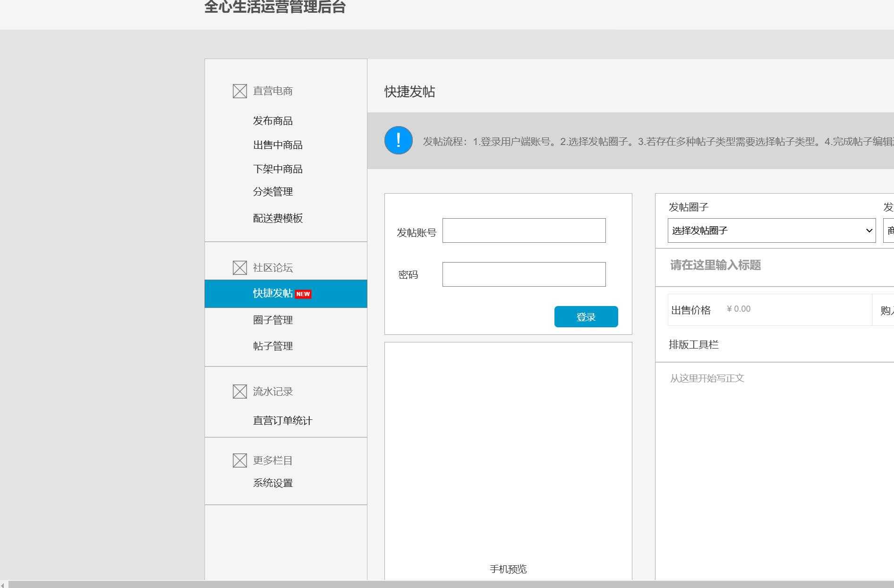Expand the 选择发帖圈子 chevron arrow
Screen dimensions: 894x588
tap(869, 230)
